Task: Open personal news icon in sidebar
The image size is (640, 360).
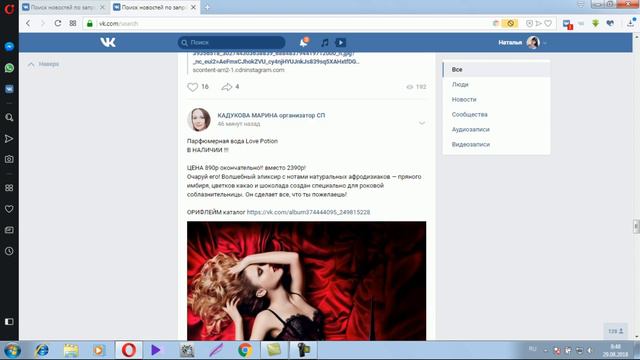Action: point(9,230)
